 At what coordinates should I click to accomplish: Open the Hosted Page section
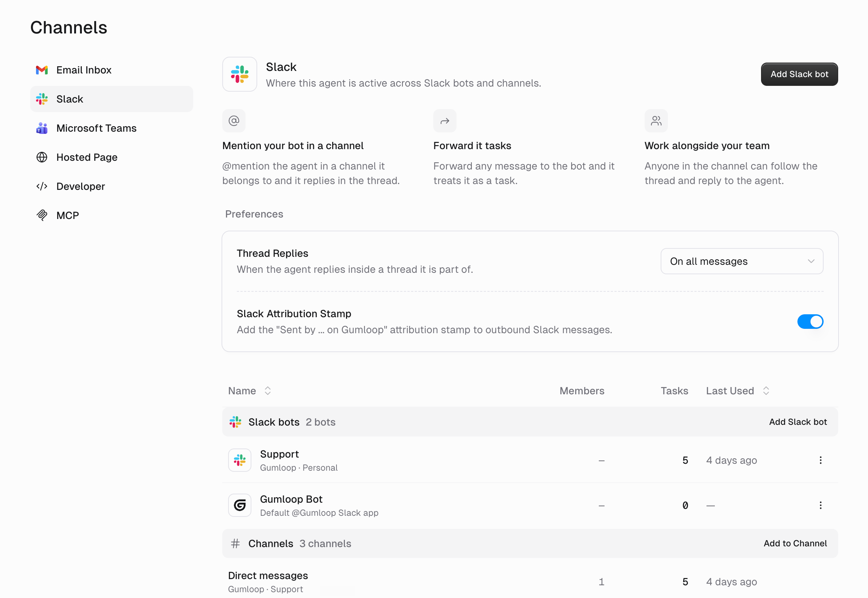coord(112,158)
